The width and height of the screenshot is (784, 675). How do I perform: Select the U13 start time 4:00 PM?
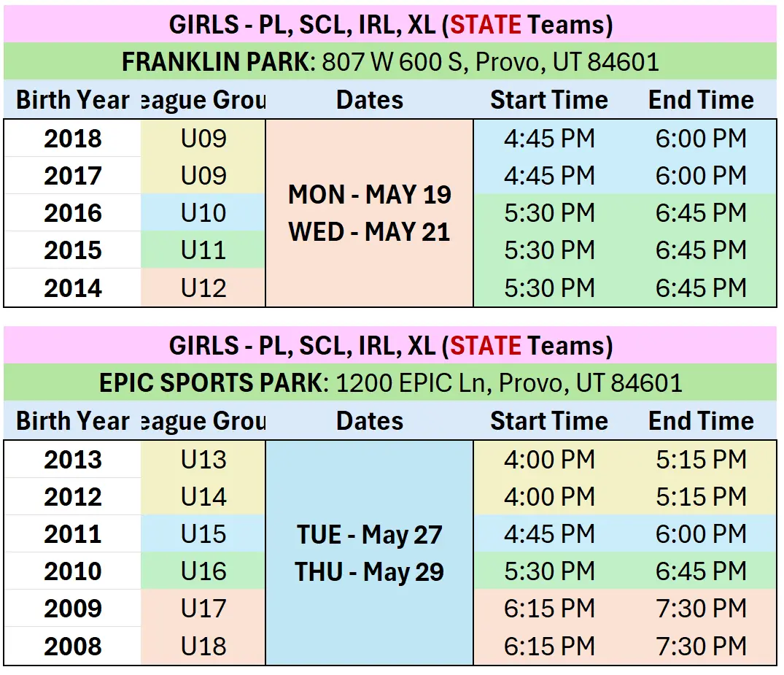[x=549, y=459]
